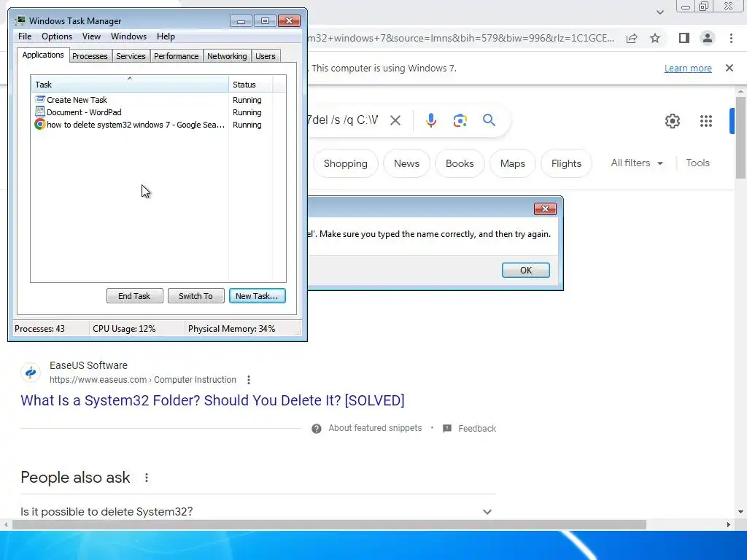Click the vertical scrollbar down arrow

coord(740,512)
